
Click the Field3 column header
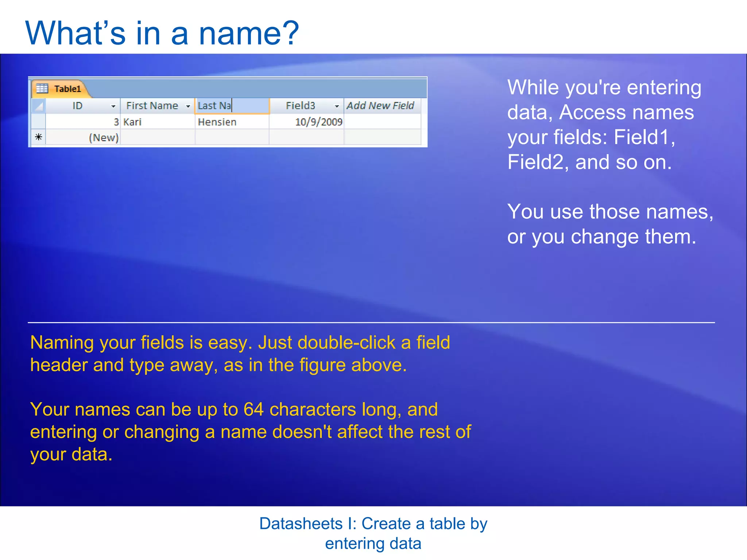(x=307, y=106)
